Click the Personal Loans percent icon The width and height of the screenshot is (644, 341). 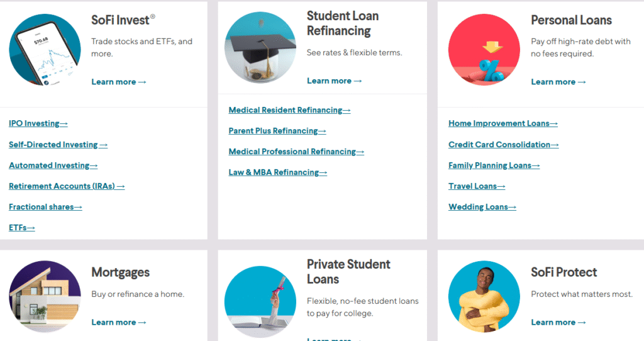point(484,50)
